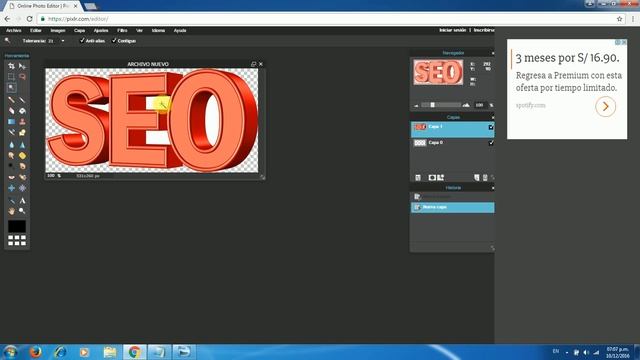Select the Crop tool

click(11, 66)
